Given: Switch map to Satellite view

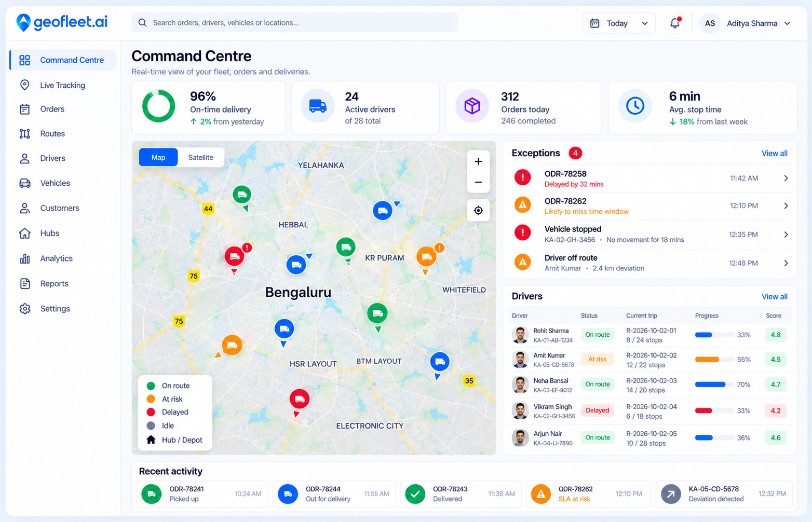Looking at the screenshot, I should (x=200, y=157).
